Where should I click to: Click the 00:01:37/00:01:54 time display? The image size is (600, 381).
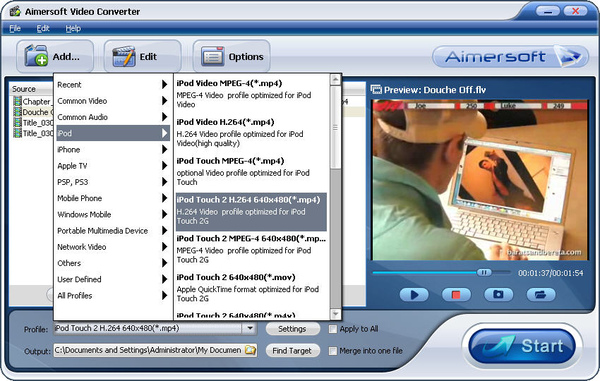tap(551, 273)
